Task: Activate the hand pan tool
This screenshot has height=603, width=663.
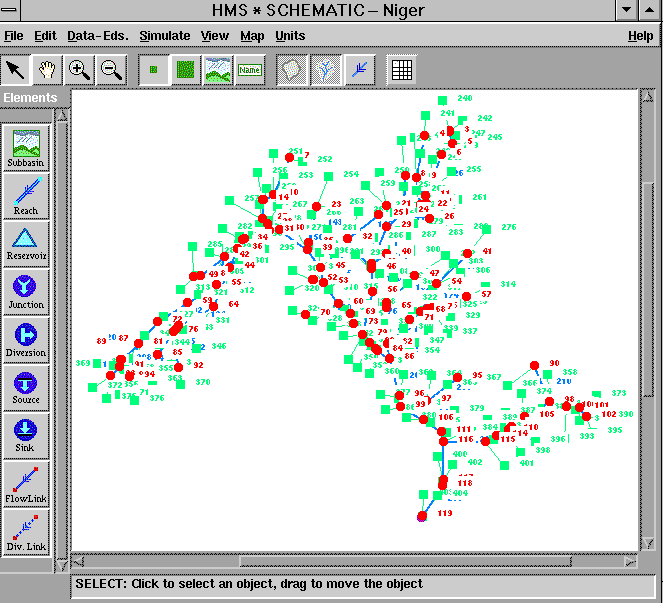Action: [47, 69]
